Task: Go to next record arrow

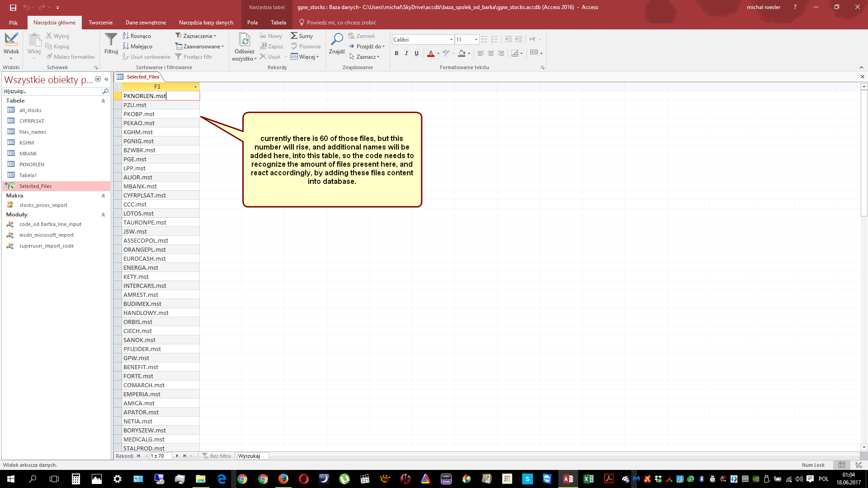Action: [x=177, y=456]
